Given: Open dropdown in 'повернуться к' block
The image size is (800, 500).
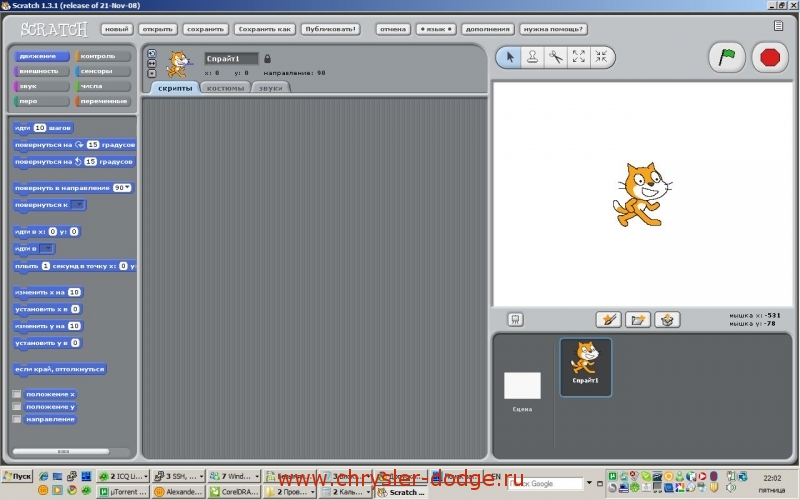Looking at the screenshot, I should pos(78,205).
